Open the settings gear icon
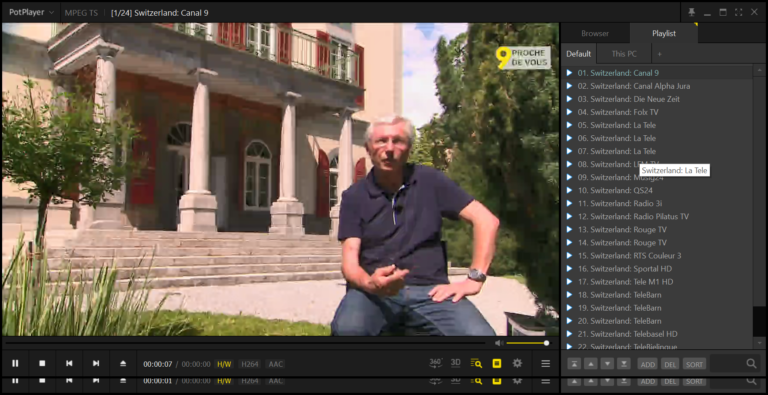768x395 pixels. [x=517, y=363]
